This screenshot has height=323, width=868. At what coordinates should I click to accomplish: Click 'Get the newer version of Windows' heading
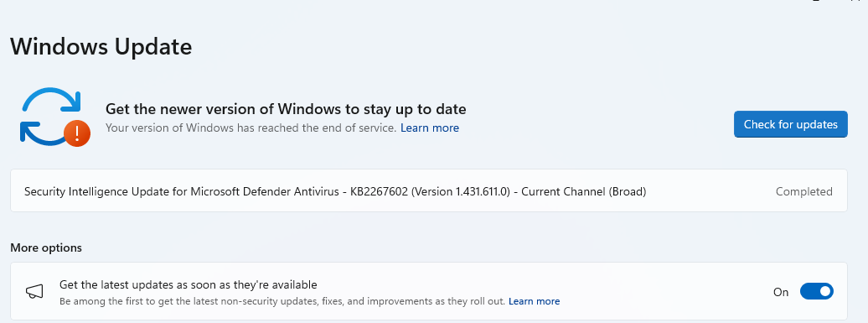(286, 108)
